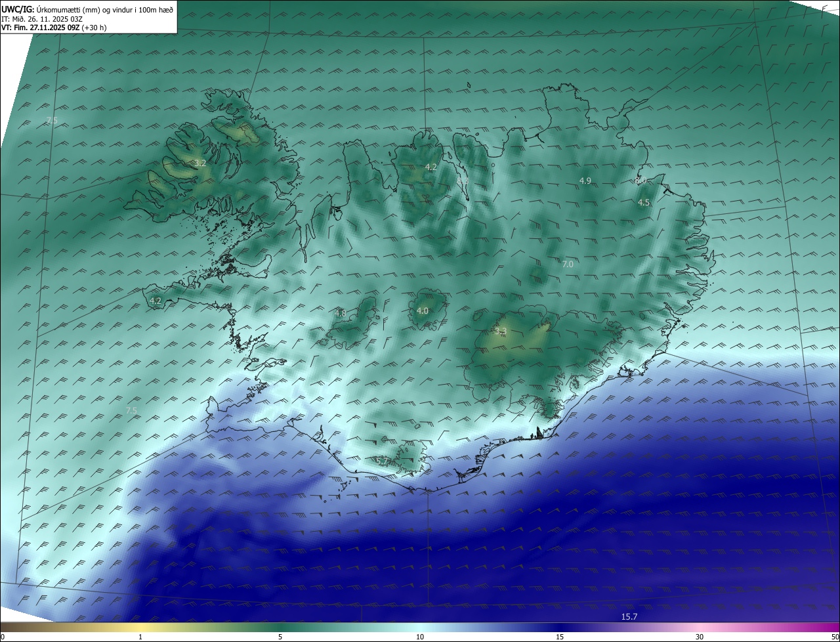This screenshot has width=840, height=642.
Task: Click the 15.7 value label over the sea
Action: 629,616
